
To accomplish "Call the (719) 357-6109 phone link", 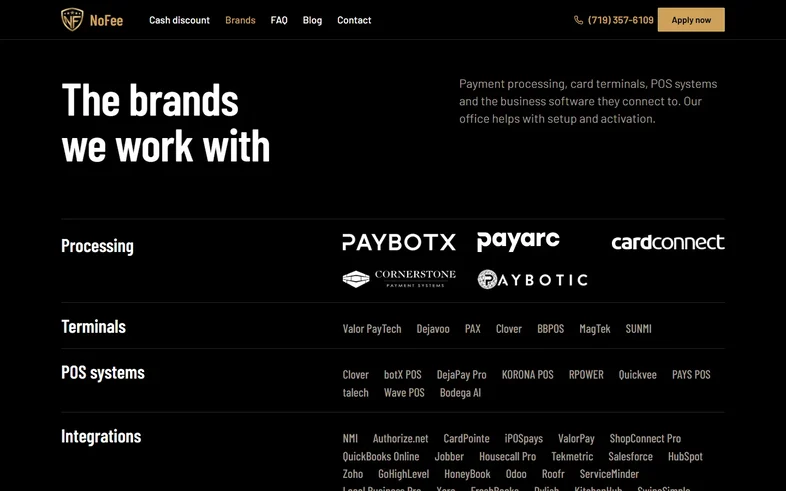I will (621, 20).
